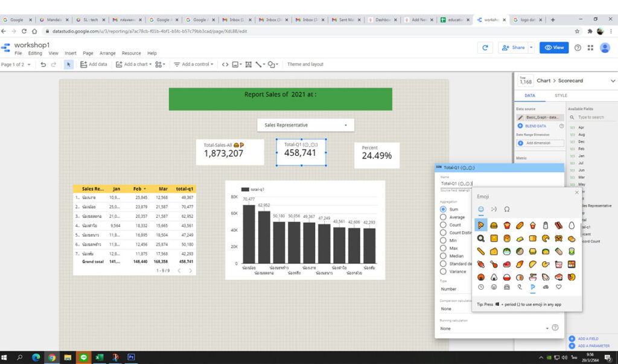Image resolution: width=618 pixels, height=364 pixels.
Task: Pick the egg emoji
Action: (x=572, y=226)
